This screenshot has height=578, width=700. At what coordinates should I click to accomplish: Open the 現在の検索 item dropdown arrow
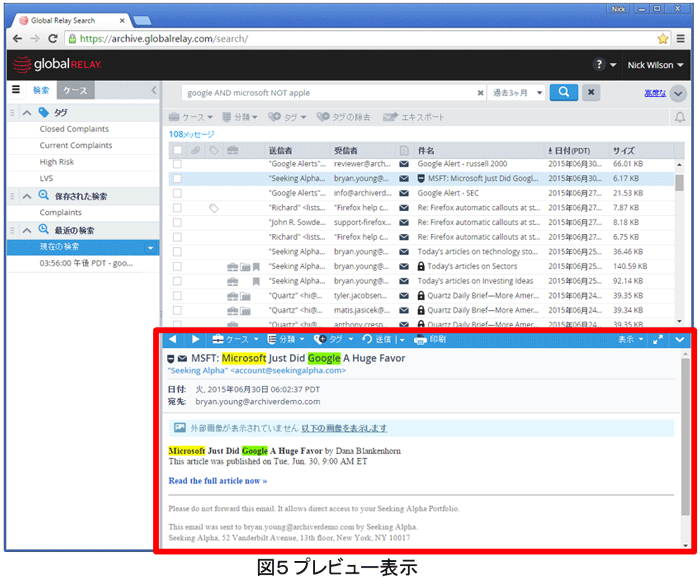[150, 247]
